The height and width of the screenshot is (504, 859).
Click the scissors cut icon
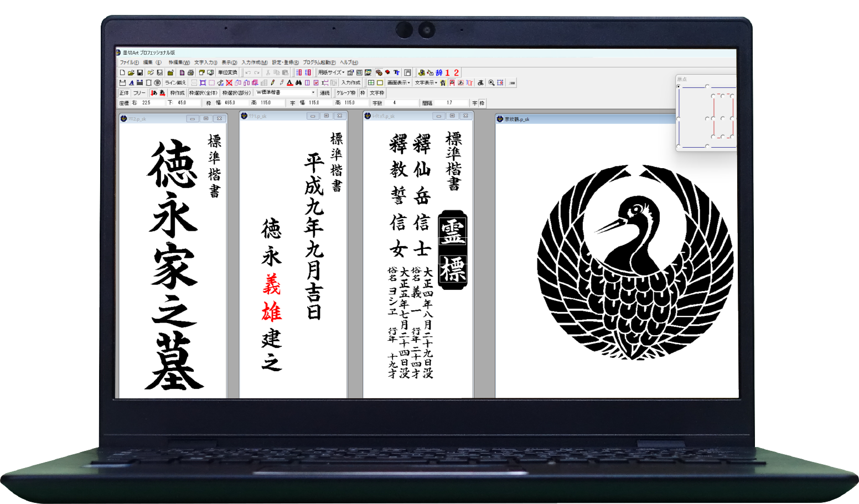point(268,72)
